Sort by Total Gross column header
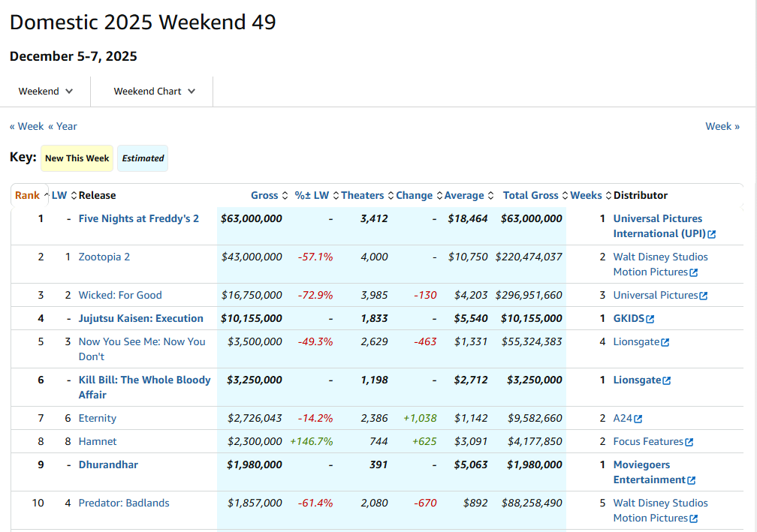The width and height of the screenshot is (757, 532). [x=530, y=195]
